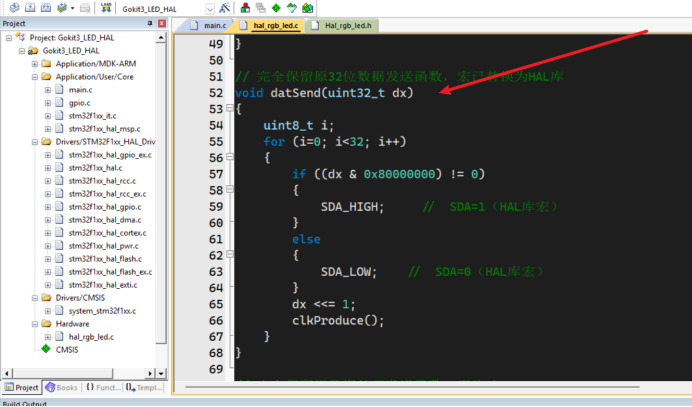Click the Rebuild all target files icon
Image resolution: width=692 pixels, height=407 pixels.
click(x=45, y=8)
